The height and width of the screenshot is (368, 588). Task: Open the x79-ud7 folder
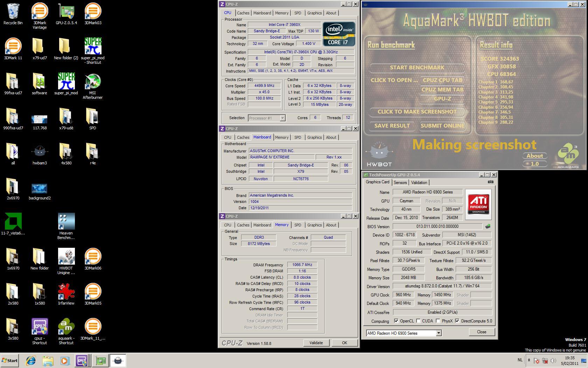click(40, 49)
